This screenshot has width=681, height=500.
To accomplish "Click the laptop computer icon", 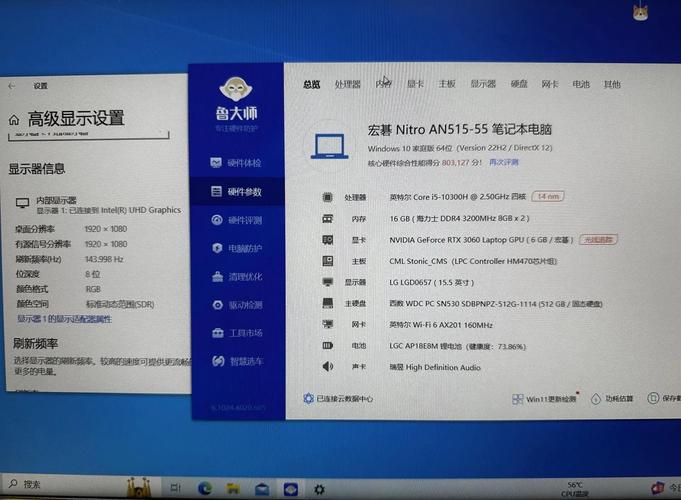I will click(330, 146).
